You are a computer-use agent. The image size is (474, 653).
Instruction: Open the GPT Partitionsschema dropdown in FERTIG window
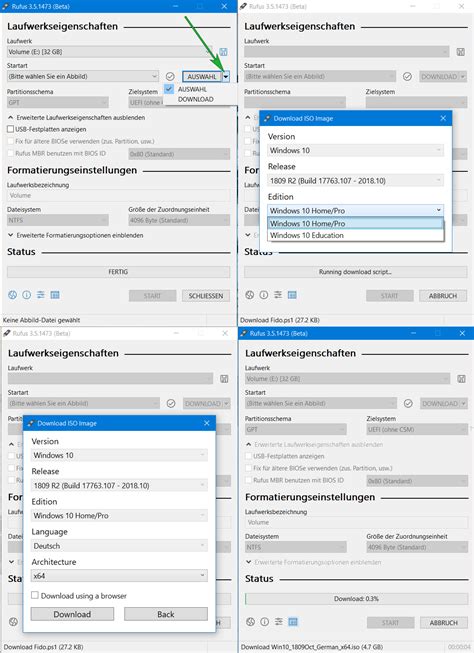[58, 102]
